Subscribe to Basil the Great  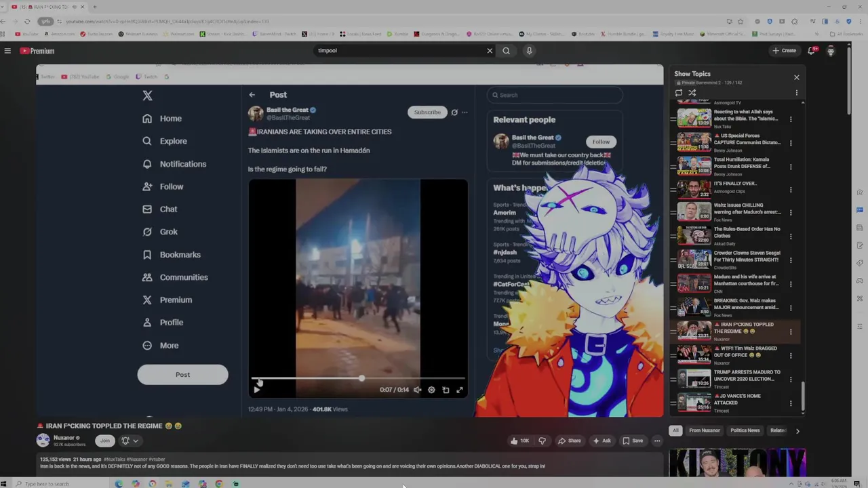point(427,113)
